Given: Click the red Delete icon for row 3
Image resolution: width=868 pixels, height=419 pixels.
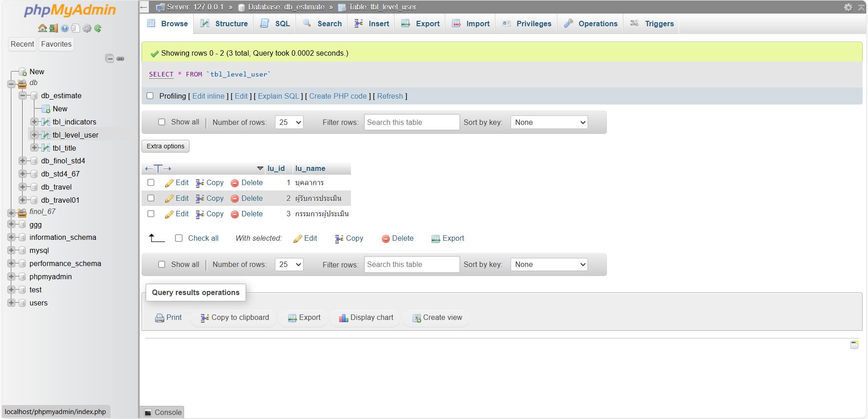Looking at the screenshot, I should click(235, 214).
